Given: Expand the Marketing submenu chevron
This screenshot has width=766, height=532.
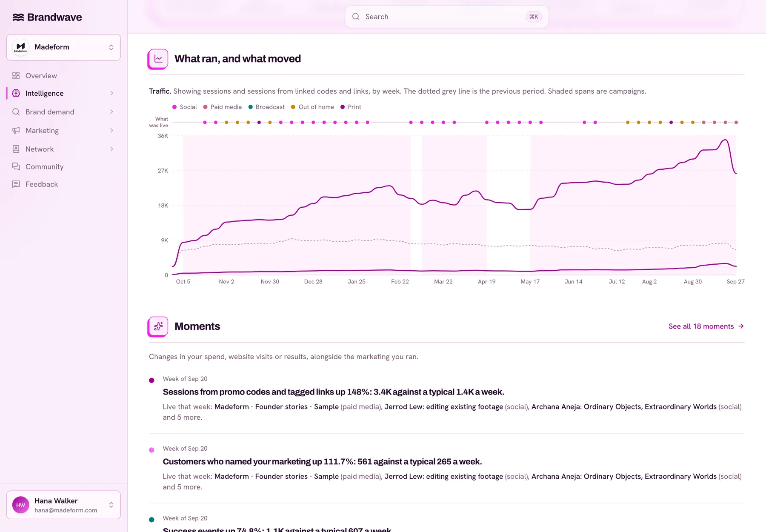Looking at the screenshot, I should [111, 131].
